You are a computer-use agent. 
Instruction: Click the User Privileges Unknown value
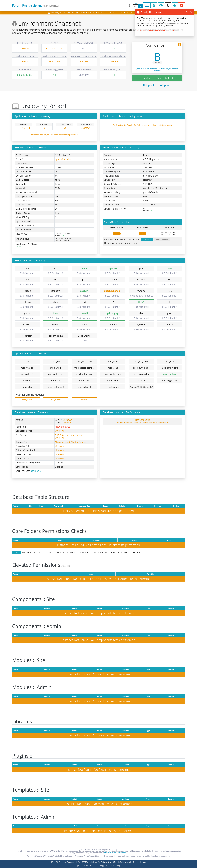[36, 471]
